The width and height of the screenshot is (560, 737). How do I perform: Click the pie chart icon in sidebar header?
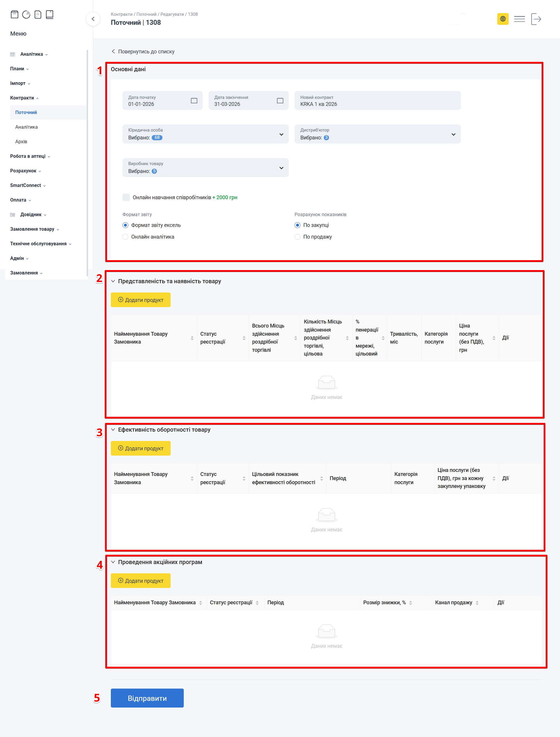tap(26, 14)
